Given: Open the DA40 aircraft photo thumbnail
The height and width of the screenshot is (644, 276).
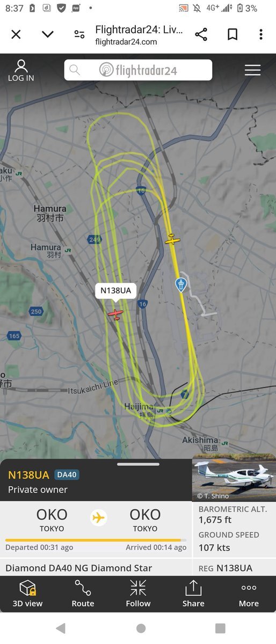Looking at the screenshot, I should tap(234, 477).
